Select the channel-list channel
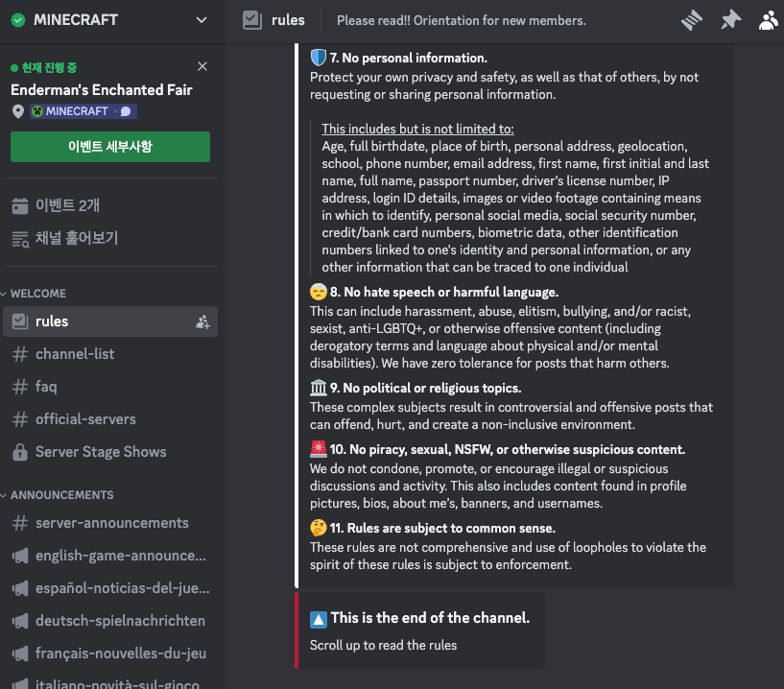The height and width of the screenshot is (689, 784). [110, 354]
